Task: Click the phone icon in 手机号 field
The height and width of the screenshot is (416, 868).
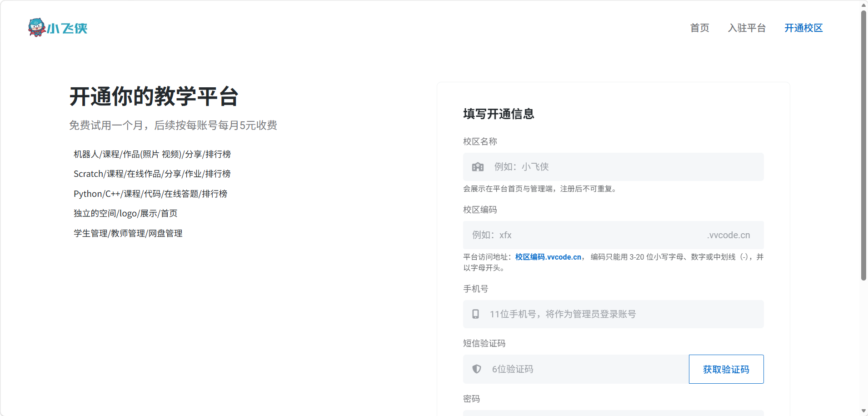Action: pyautogui.click(x=475, y=314)
